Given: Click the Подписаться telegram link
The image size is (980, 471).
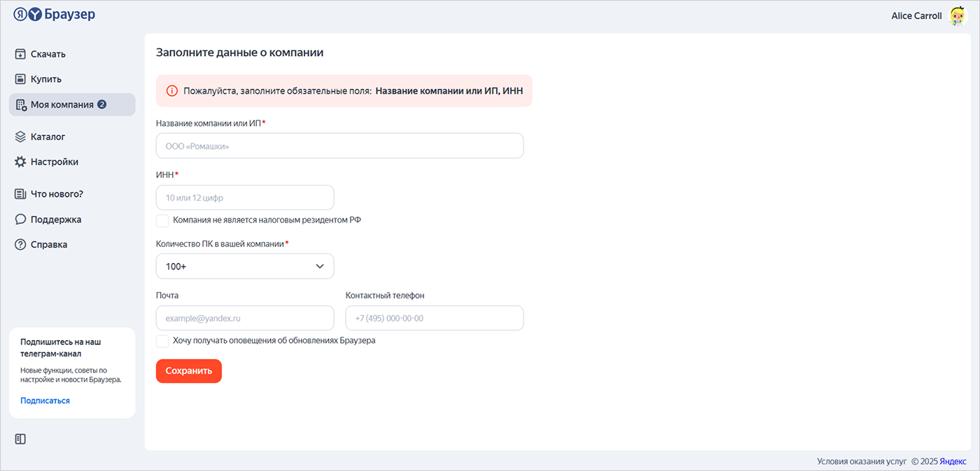Looking at the screenshot, I should (45, 400).
